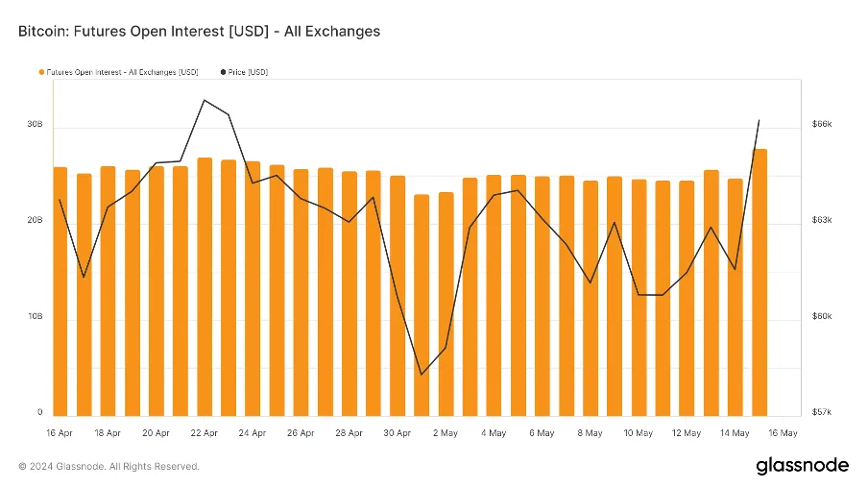The width and height of the screenshot is (868, 488).
Task: Click the 30 Apr date label
Action: pyautogui.click(x=398, y=433)
